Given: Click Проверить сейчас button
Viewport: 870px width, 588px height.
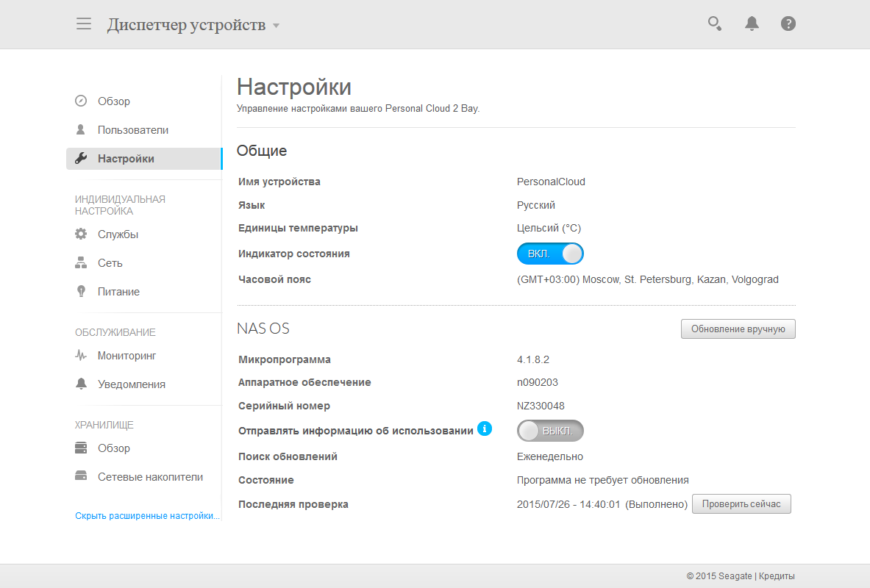Looking at the screenshot, I should click(x=741, y=503).
